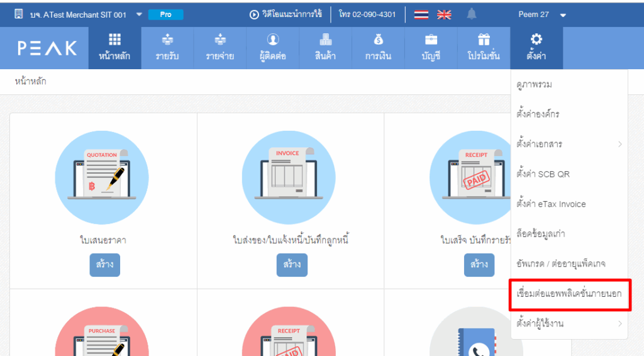Select ตั้งค่าองค์กร from settings menu
This screenshot has width=644, height=356.
click(x=569, y=114)
